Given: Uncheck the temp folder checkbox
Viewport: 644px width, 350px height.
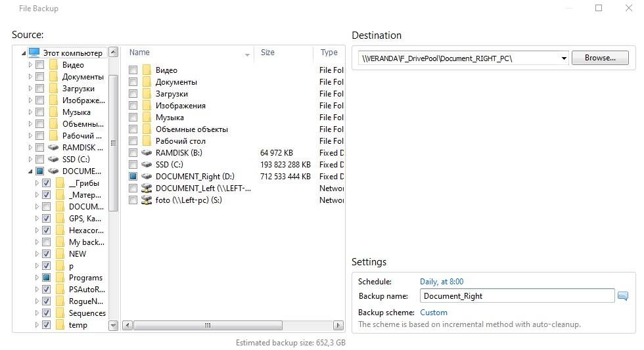Looking at the screenshot, I should [x=47, y=324].
